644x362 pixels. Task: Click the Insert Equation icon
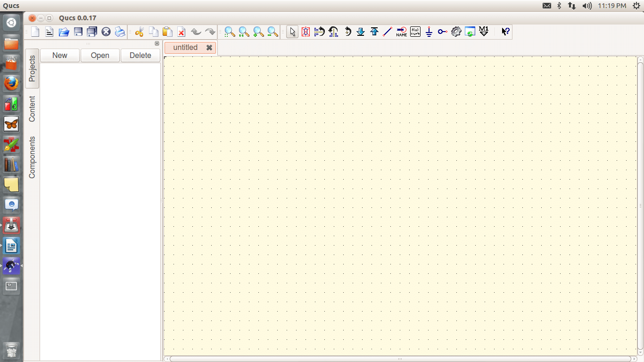click(415, 32)
